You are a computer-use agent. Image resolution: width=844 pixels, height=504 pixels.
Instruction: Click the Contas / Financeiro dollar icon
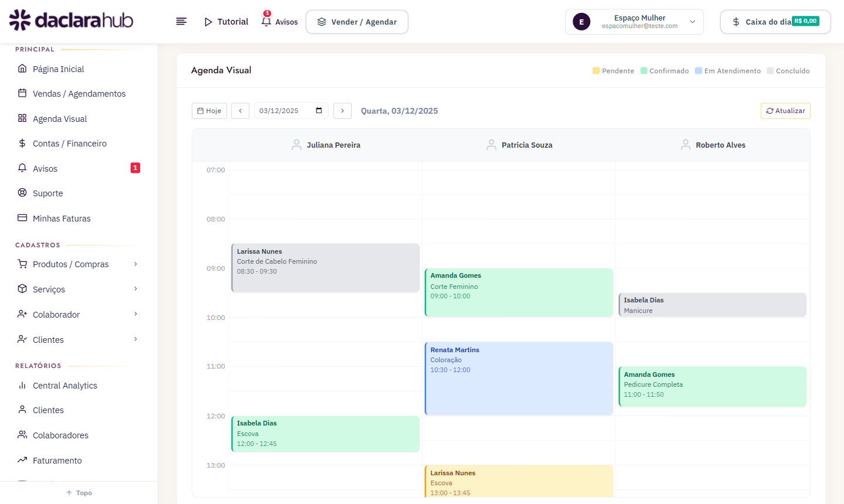(x=22, y=143)
